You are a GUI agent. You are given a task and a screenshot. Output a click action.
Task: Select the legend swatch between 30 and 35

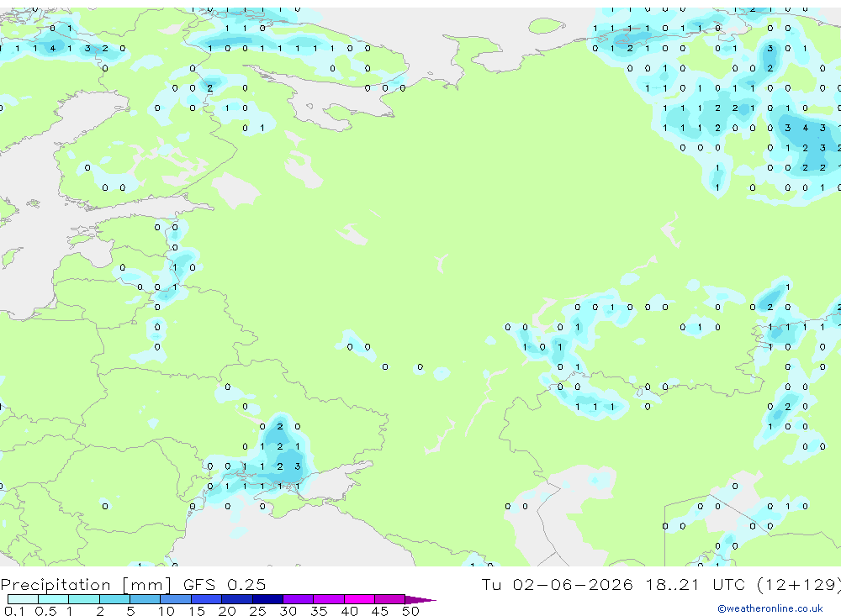298,599
